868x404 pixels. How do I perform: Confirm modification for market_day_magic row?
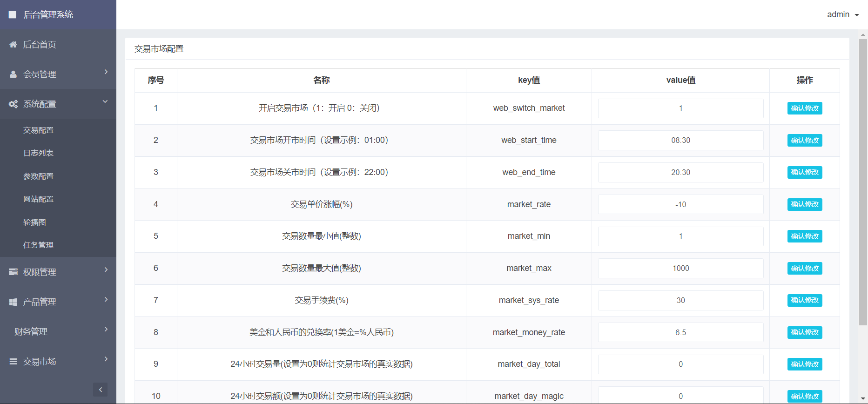point(805,397)
